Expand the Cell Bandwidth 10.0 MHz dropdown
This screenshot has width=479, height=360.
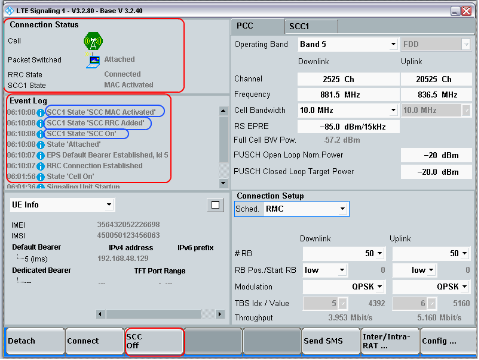[348, 110]
